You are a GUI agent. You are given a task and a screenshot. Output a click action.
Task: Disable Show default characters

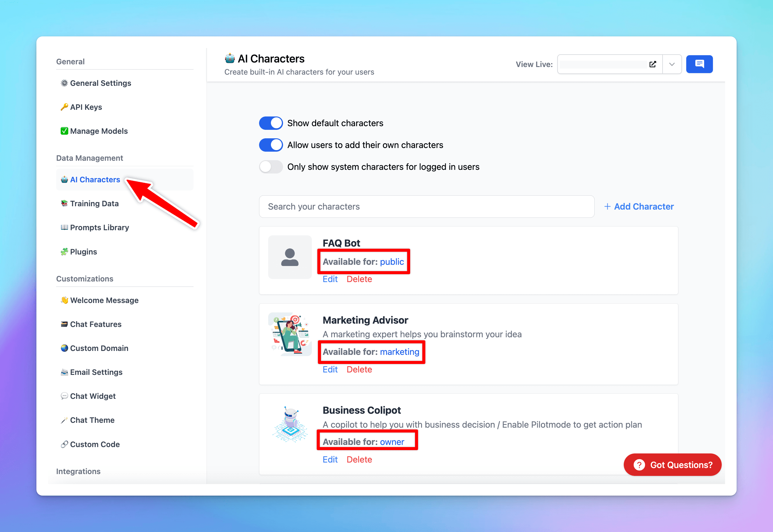[271, 123]
